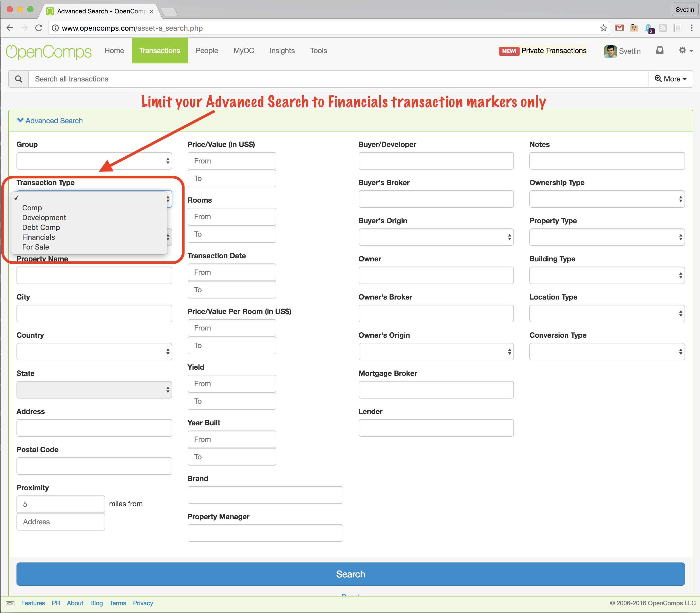This screenshot has width=700, height=613.
Task: Go to Home nav tab
Action: coord(114,51)
